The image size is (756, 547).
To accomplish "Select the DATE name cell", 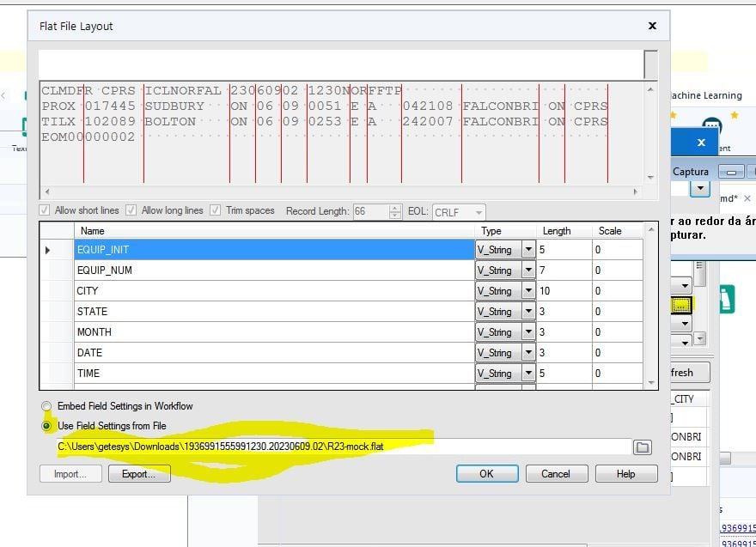I will tap(274, 353).
